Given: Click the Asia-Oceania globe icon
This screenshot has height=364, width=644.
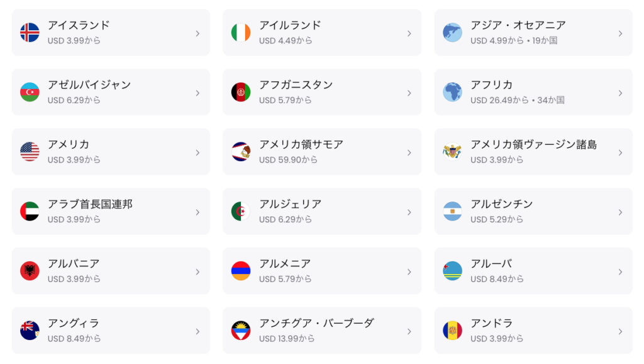Looking at the screenshot, I should click(453, 33).
